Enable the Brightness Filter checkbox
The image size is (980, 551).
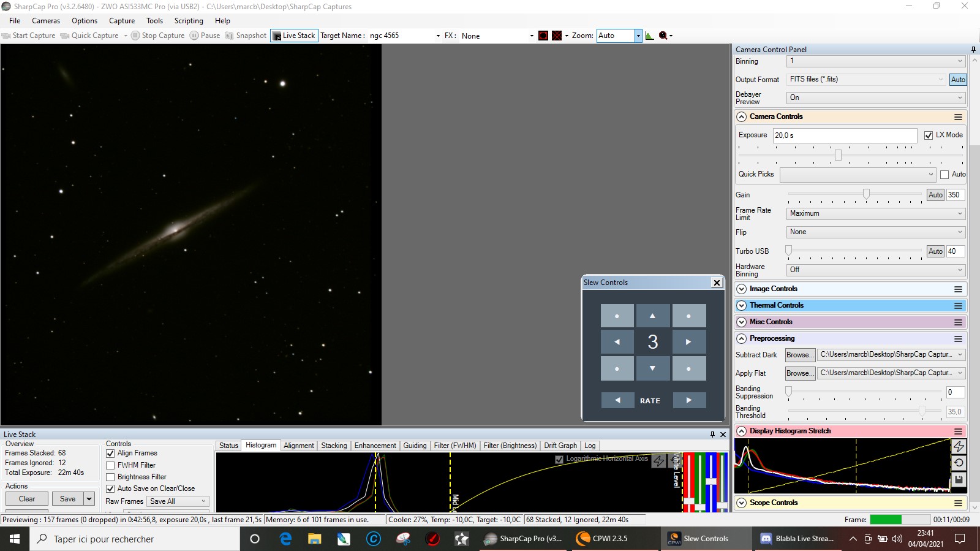point(110,477)
